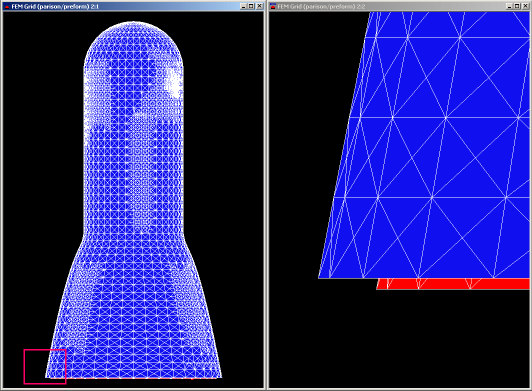This screenshot has width=532, height=391.
Task: Minimize the FEM Grid 2:2 window
Action: click(510, 6)
